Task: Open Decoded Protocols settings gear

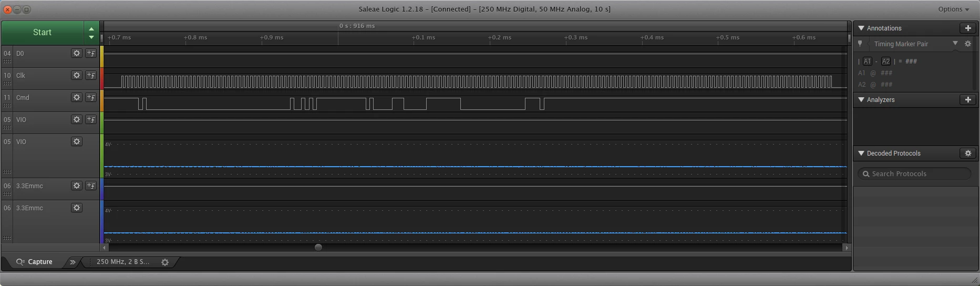Action: [x=968, y=153]
